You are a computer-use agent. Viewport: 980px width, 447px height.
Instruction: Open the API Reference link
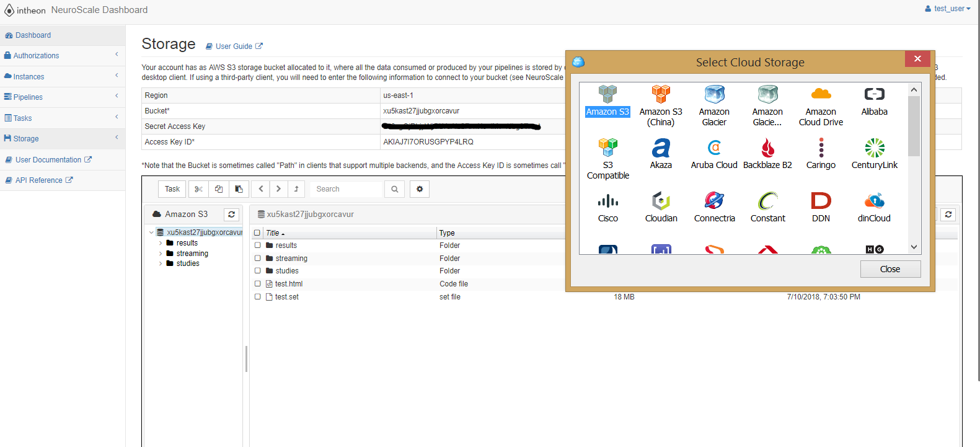point(39,180)
